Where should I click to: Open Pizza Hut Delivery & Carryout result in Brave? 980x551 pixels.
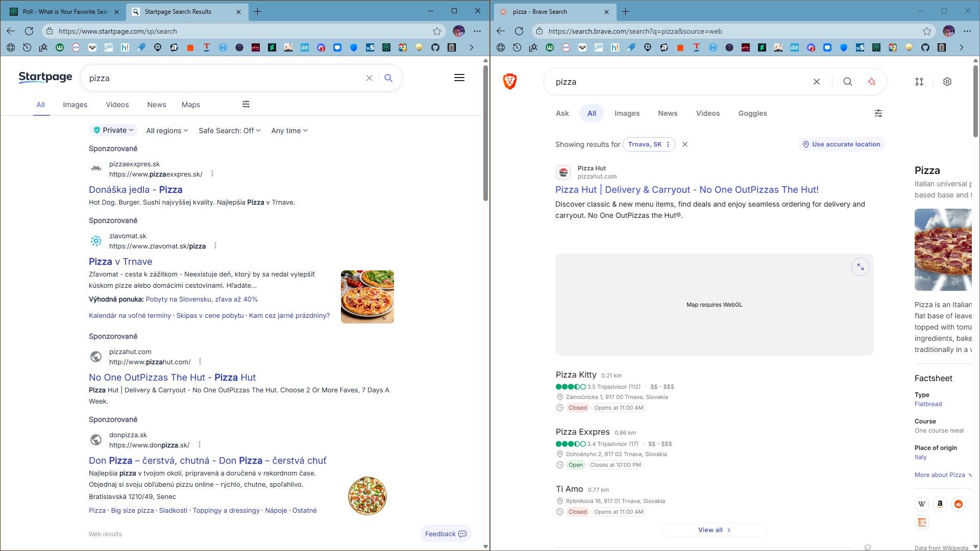[687, 190]
